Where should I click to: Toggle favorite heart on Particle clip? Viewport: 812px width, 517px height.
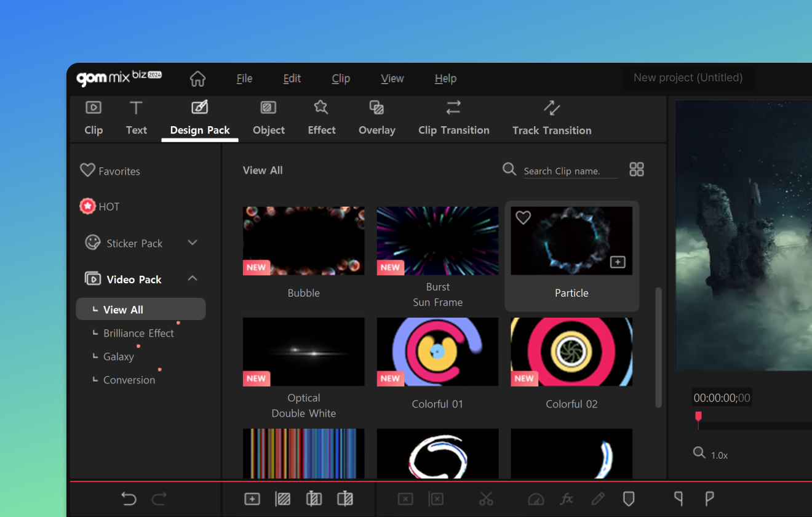point(523,217)
